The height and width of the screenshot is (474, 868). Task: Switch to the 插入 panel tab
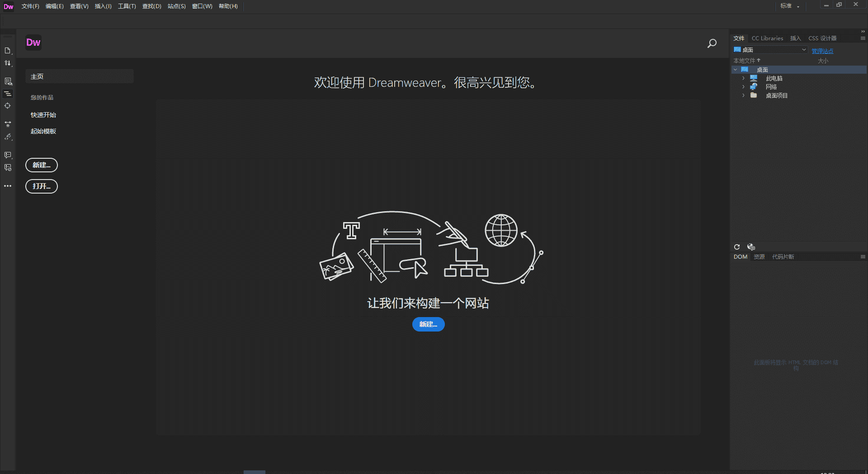796,38
